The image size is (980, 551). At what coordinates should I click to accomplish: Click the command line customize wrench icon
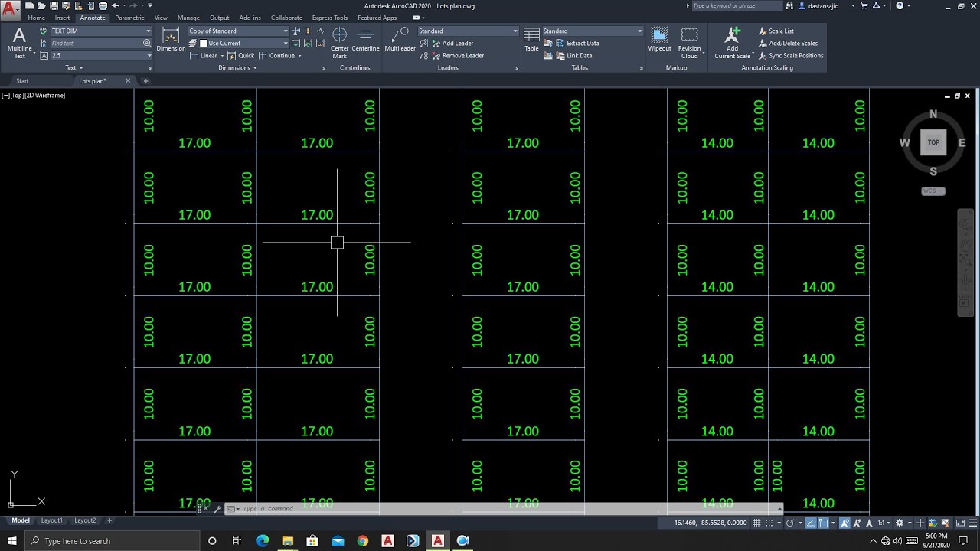(x=218, y=509)
